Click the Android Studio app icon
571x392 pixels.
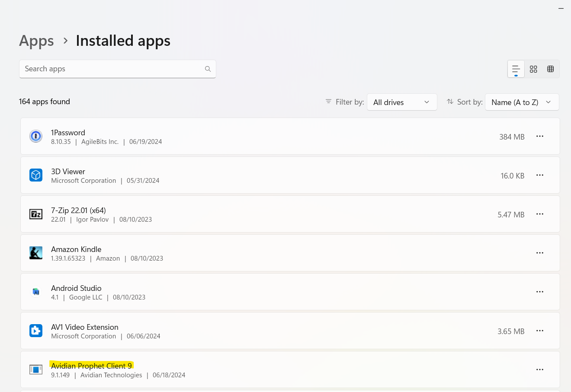tap(36, 292)
